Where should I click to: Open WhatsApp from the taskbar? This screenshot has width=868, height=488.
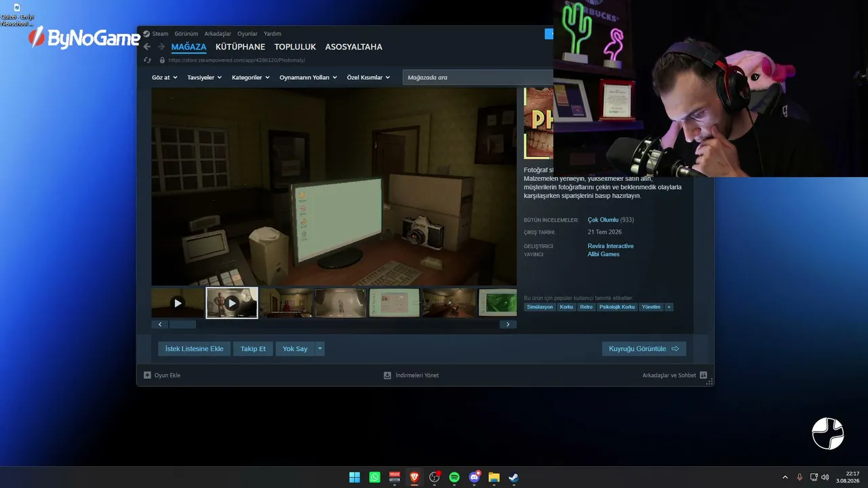coord(375,477)
